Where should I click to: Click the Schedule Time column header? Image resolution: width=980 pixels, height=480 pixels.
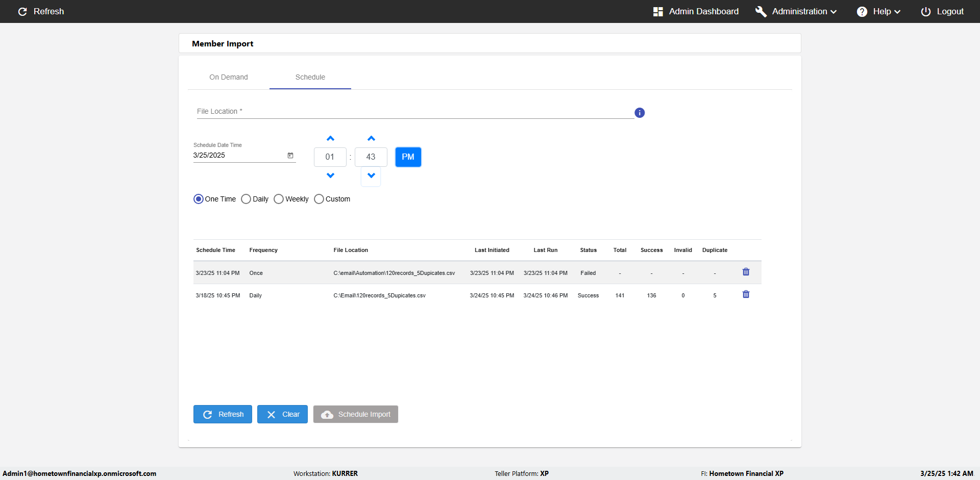point(215,250)
